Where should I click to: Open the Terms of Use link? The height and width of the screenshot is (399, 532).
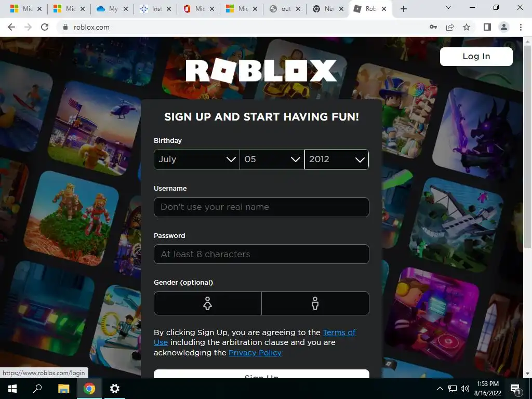[x=339, y=332]
